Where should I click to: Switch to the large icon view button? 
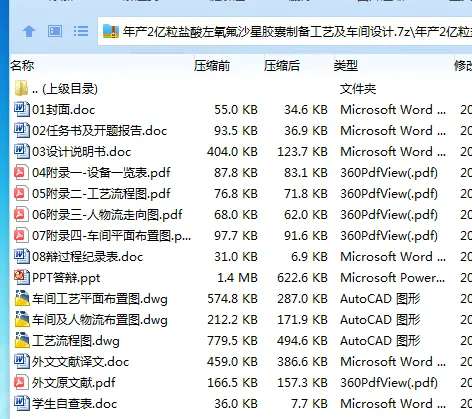[55, 31]
